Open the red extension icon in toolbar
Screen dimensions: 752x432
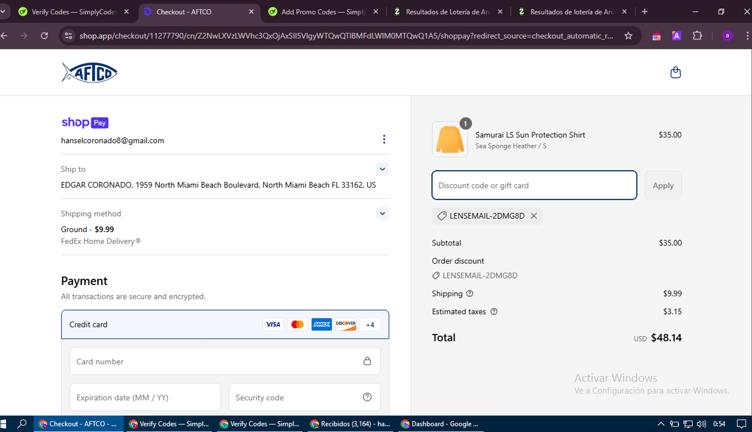[656, 35]
